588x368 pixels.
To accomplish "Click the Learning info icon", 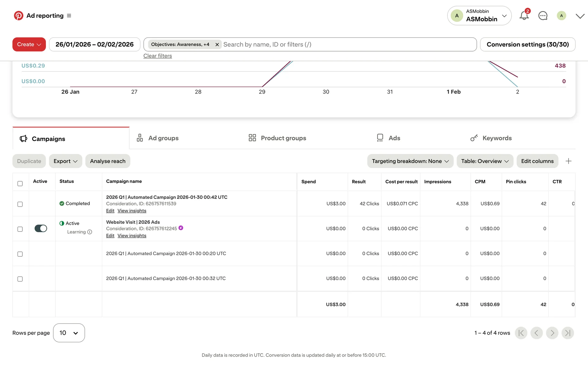I will [x=90, y=232].
